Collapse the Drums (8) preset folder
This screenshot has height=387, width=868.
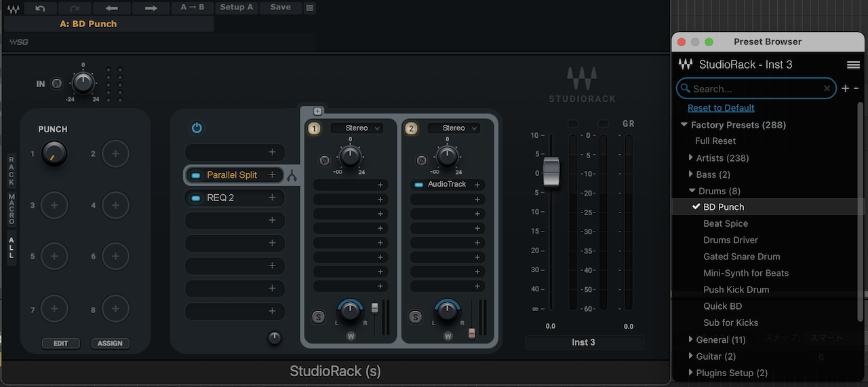[692, 191]
